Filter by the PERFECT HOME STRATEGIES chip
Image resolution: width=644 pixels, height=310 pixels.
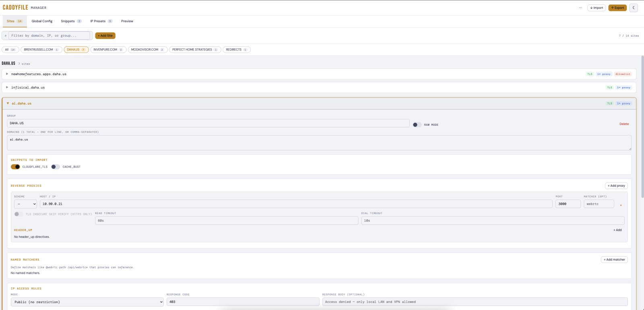[195, 50]
